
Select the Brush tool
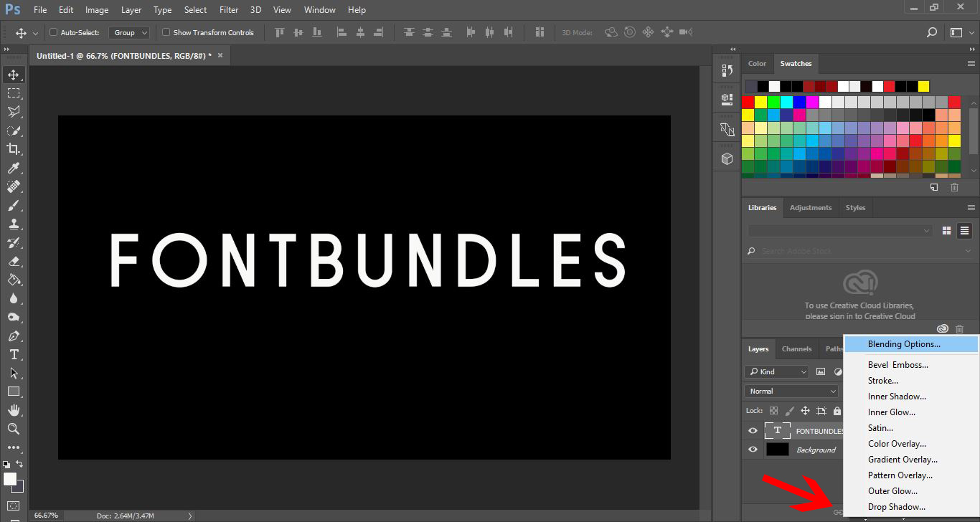[x=14, y=205]
